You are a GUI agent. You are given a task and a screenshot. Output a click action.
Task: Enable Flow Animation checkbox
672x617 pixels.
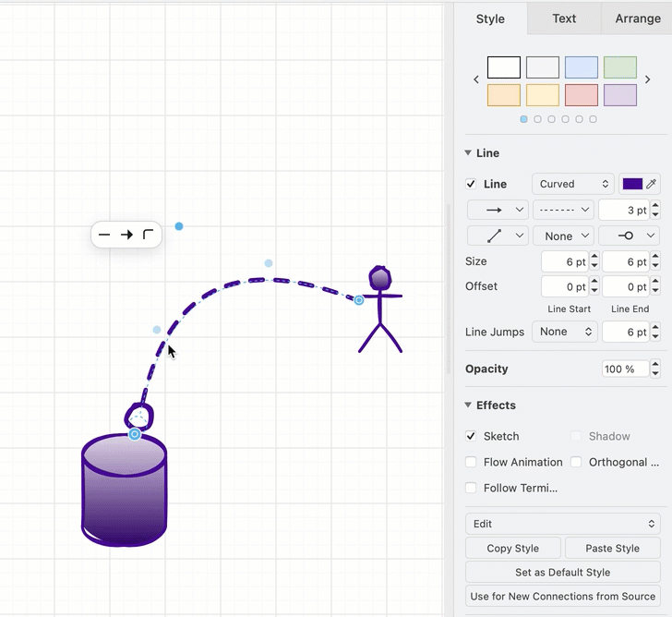(471, 462)
